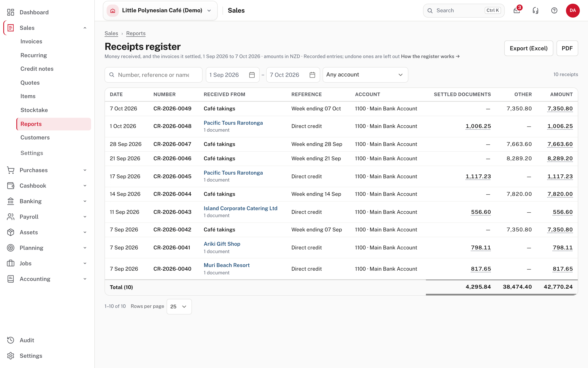This screenshot has height=368, width=588.
Task: Click the Cashbook wallet icon
Action: point(10,186)
